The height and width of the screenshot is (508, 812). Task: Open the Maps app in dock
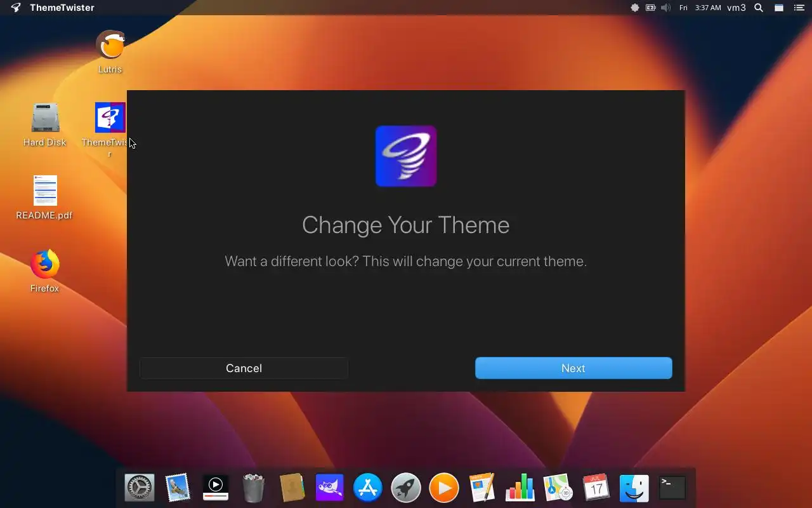pyautogui.click(x=558, y=488)
